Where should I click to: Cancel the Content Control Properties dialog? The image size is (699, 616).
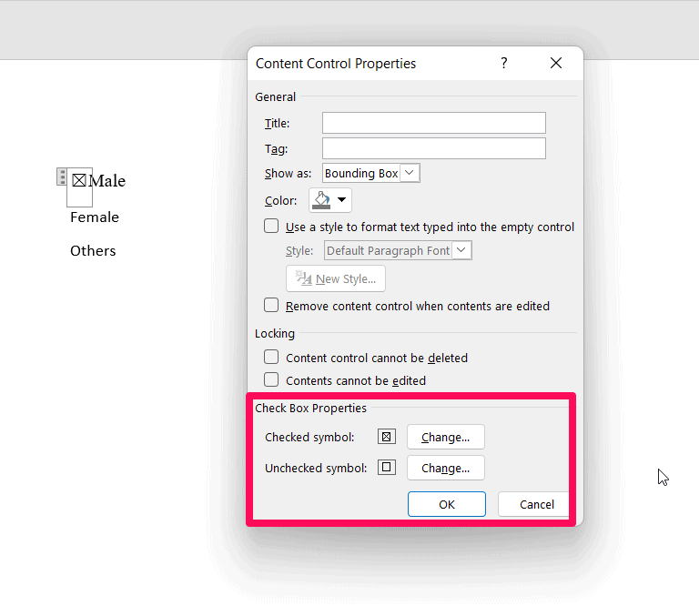point(536,504)
